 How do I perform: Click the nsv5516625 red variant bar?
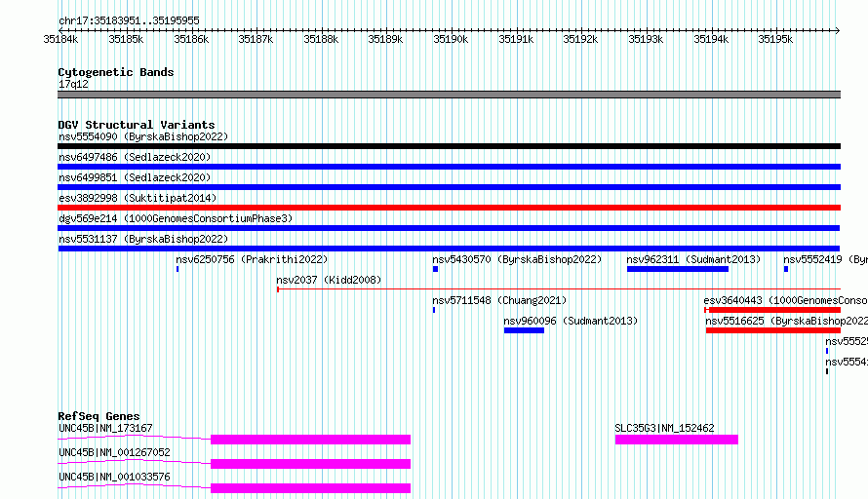[773, 330]
